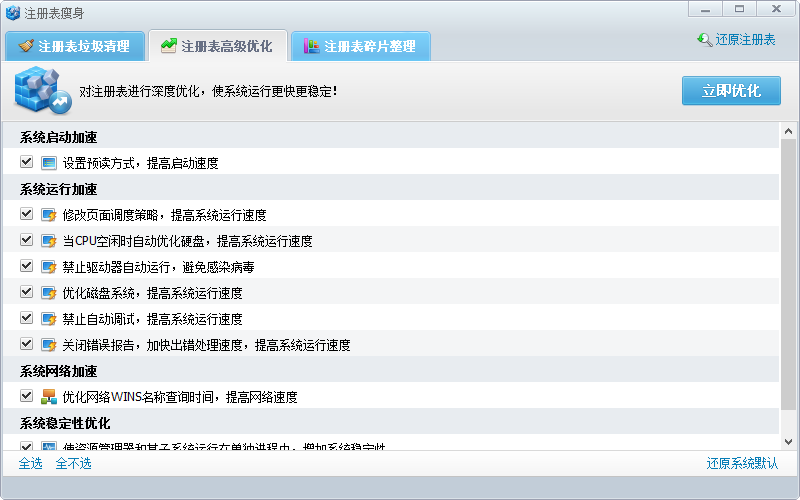The image size is (800, 500).
Task: Open the 注册表碎片整理 tab
Action: (360, 46)
